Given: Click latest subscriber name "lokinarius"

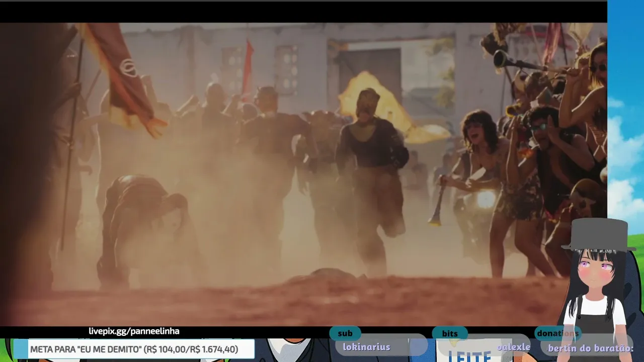Looking at the screenshot, I should (x=366, y=347).
